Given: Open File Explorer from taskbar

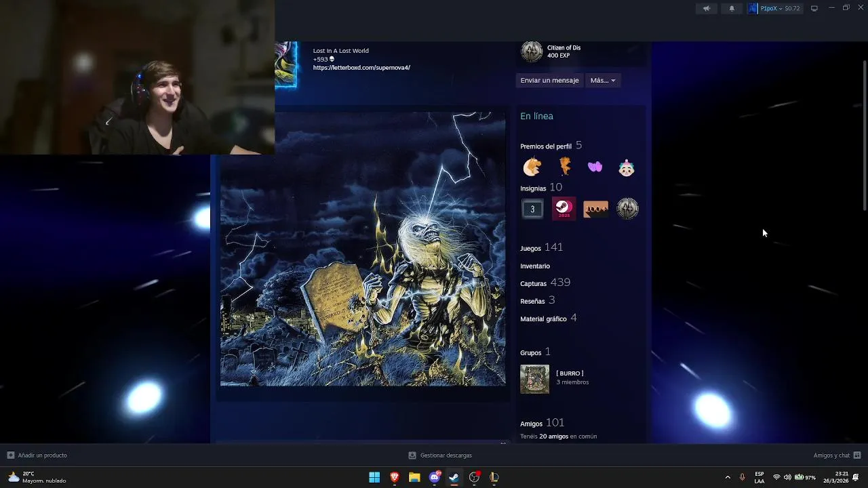Looking at the screenshot, I should point(414,477).
